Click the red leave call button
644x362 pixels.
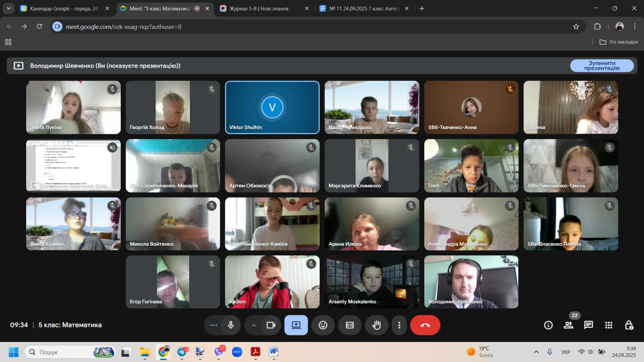pyautogui.click(x=425, y=325)
